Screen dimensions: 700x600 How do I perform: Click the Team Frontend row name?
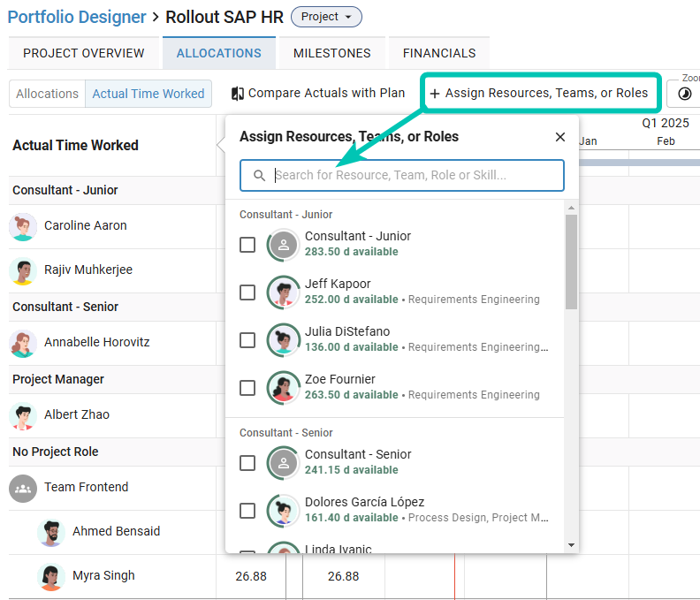pyautogui.click(x=86, y=487)
